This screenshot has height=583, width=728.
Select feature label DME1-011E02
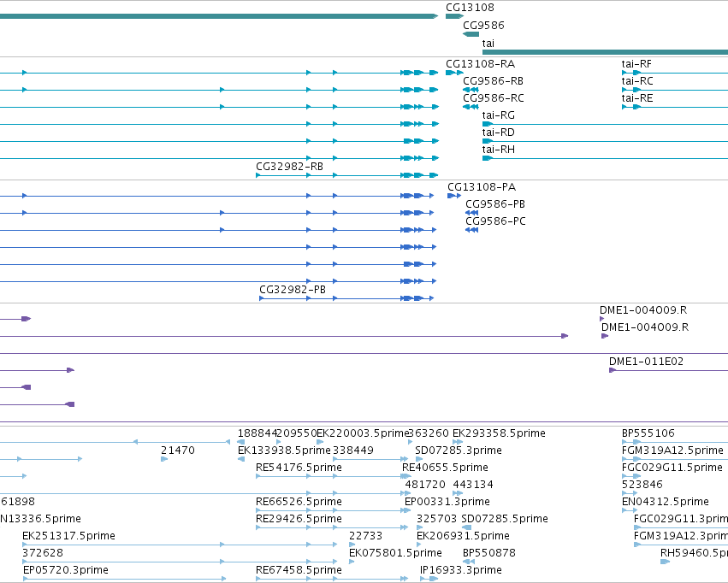point(646,362)
